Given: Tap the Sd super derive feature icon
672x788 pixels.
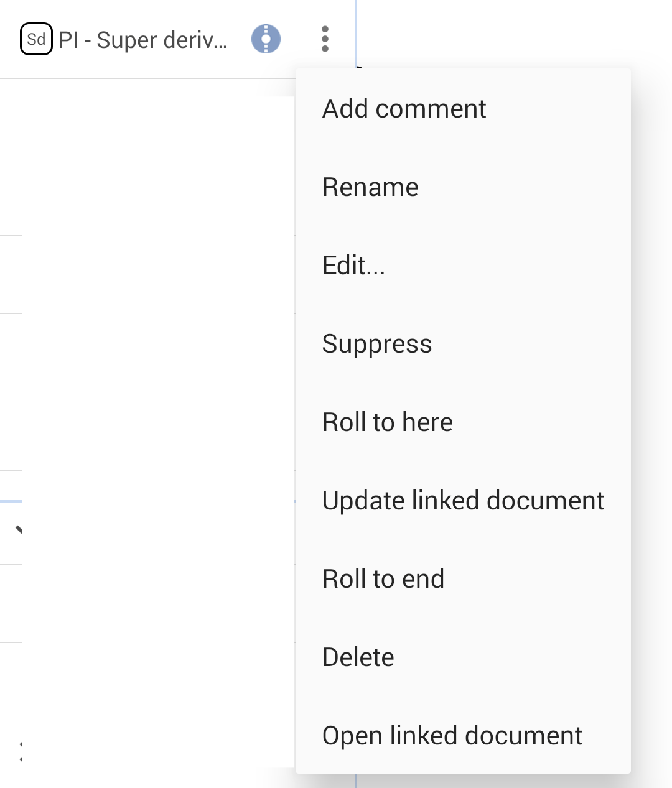Looking at the screenshot, I should tap(36, 39).
